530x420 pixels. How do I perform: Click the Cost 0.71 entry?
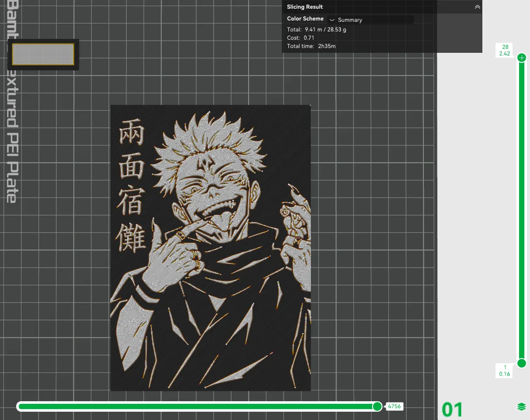click(x=301, y=38)
